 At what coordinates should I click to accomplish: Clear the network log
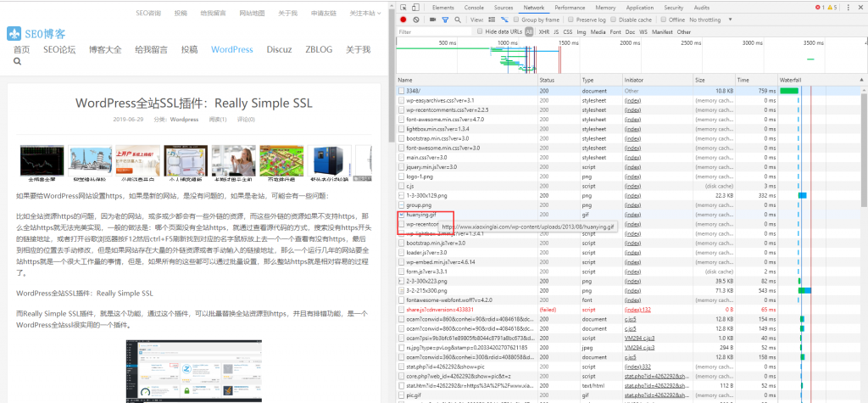click(416, 20)
